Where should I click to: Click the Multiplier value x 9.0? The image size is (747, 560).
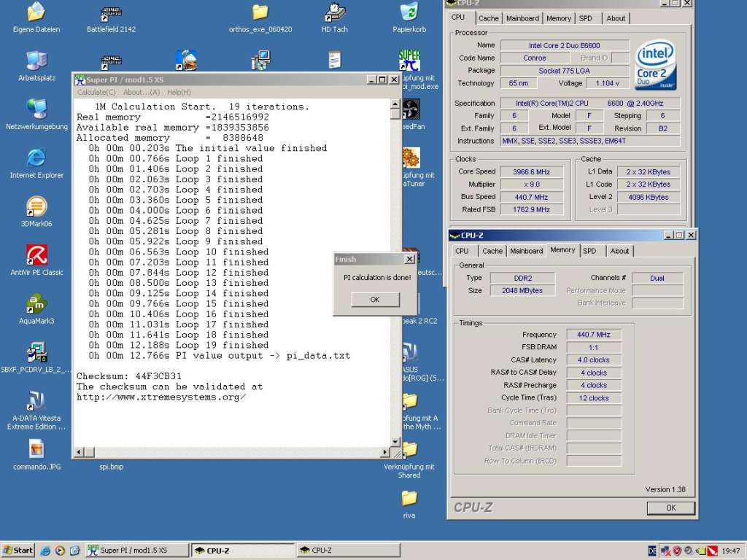tap(531, 184)
